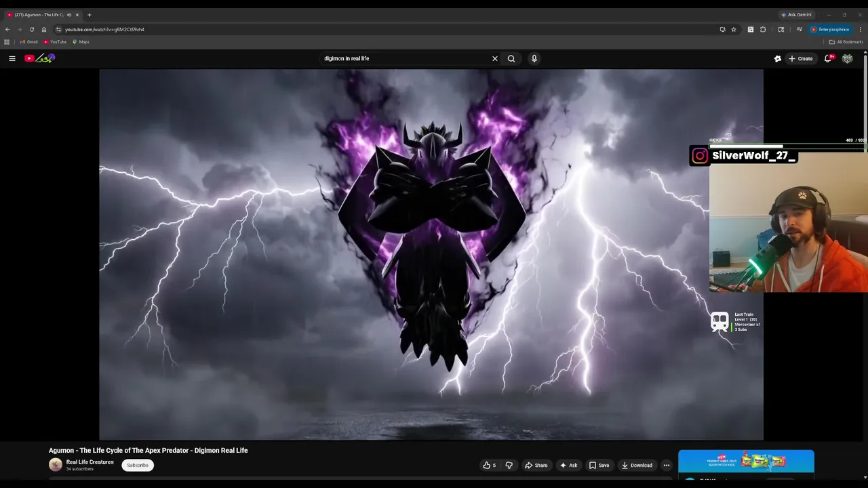Open the media controls toolbar icon

tap(800, 29)
